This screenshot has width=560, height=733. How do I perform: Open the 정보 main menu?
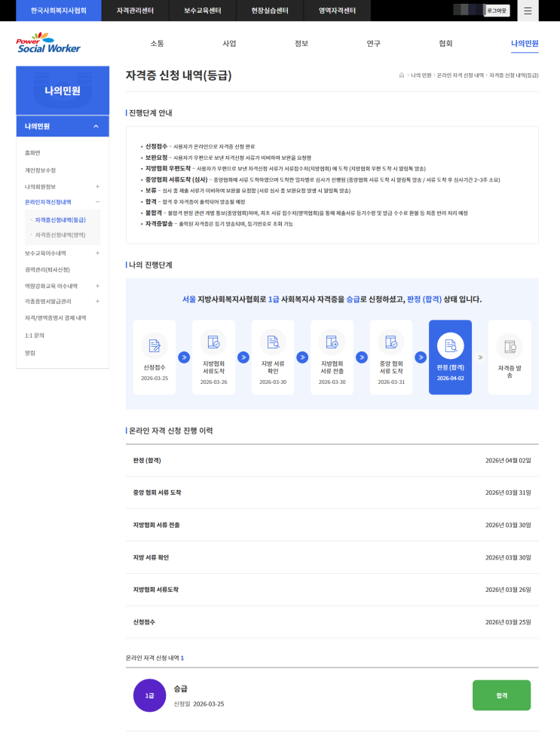(x=301, y=44)
